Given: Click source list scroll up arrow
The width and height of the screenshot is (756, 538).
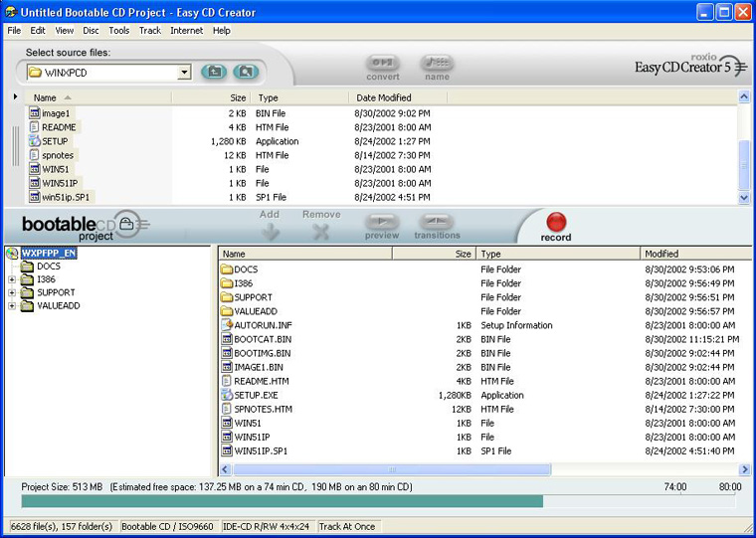Looking at the screenshot, I should point(744,95).
